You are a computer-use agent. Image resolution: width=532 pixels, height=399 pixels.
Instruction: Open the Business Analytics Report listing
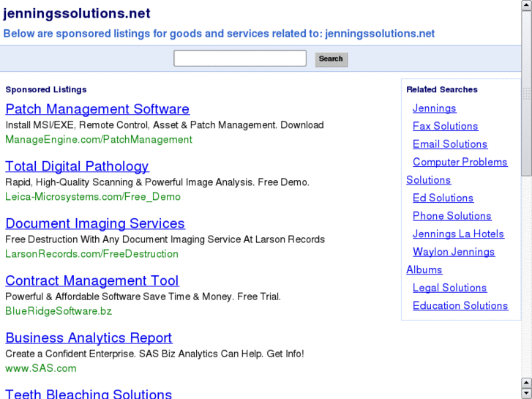pyautogui.click(x=89, y=338)
